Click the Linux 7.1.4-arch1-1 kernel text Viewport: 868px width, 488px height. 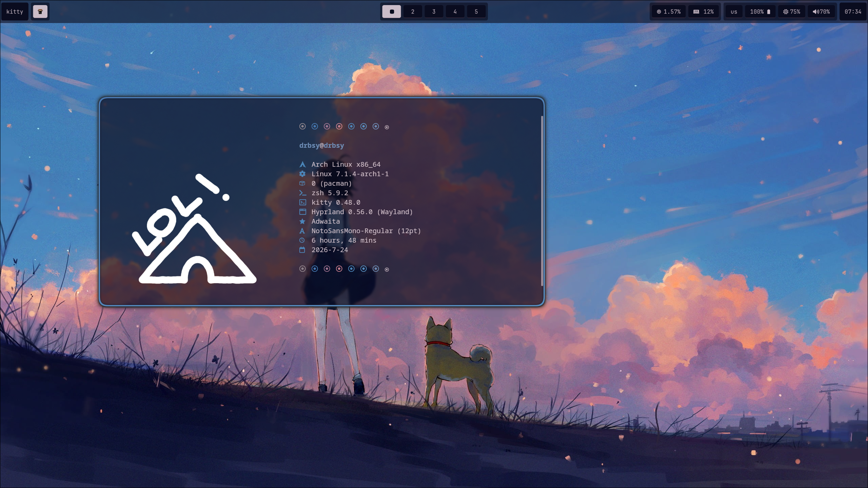click(350, 174)
